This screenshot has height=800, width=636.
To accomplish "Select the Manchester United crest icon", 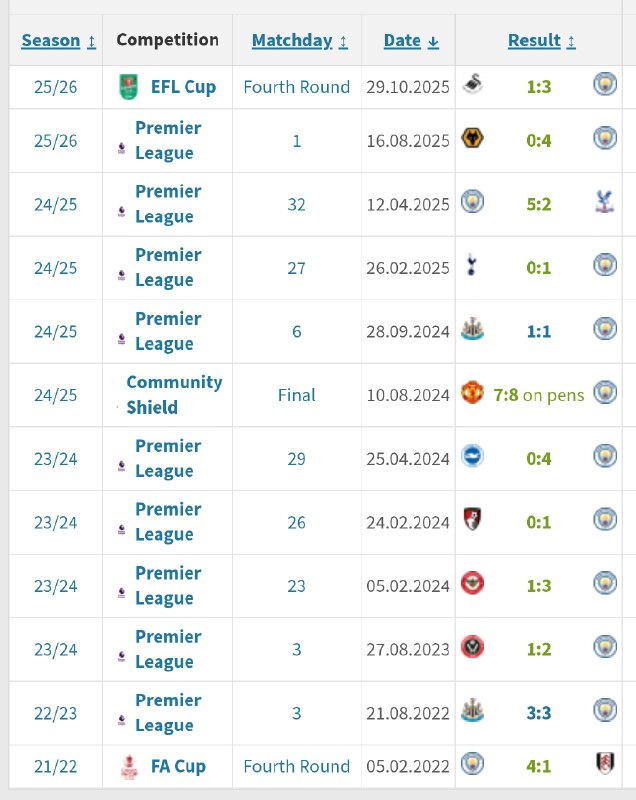I will 472,393.
